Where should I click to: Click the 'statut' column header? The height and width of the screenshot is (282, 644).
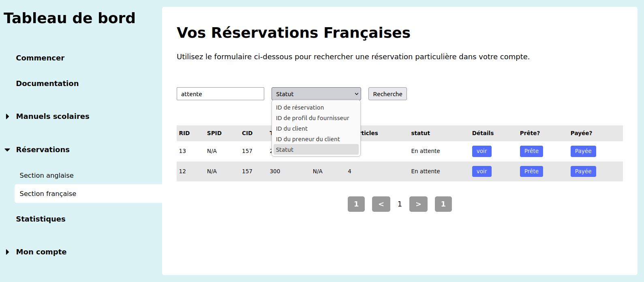[421, 133]
